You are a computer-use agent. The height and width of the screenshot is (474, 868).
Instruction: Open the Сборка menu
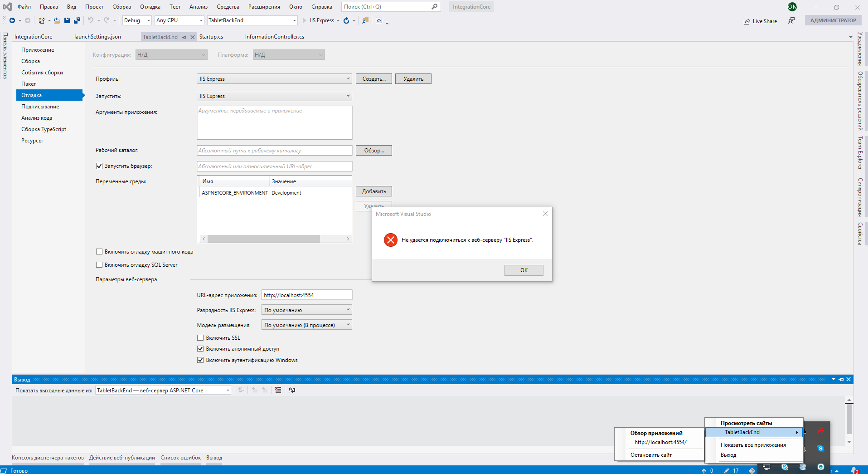pos(121,7)
